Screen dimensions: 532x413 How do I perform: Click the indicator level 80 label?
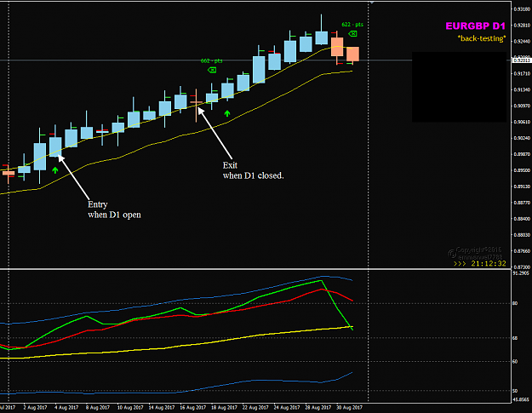click(515, 303)
